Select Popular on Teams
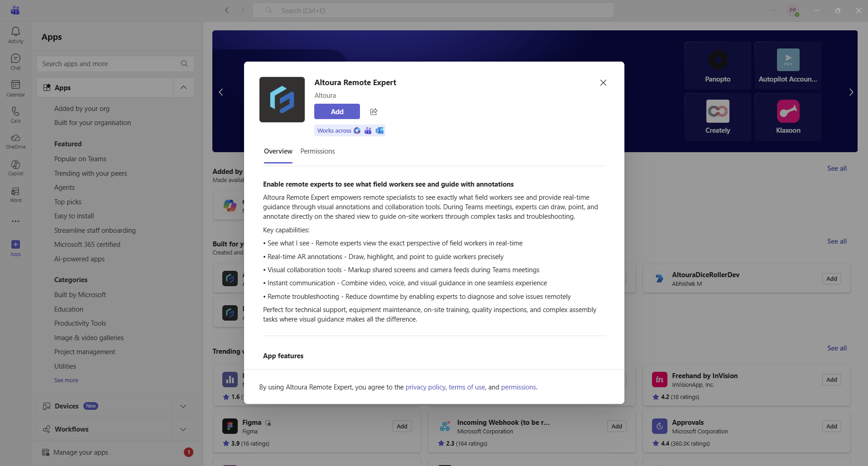Screen dimensions: 868x466 click(80, 159)
